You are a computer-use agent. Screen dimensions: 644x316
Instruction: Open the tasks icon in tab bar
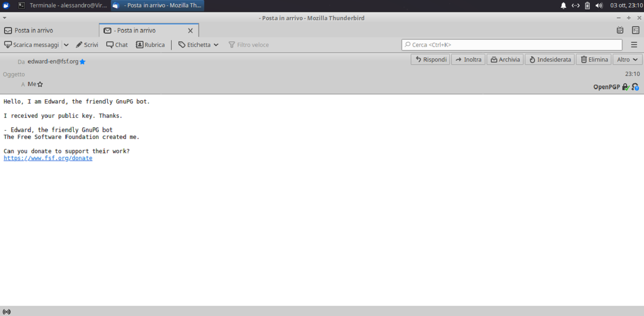click(635, 30)
